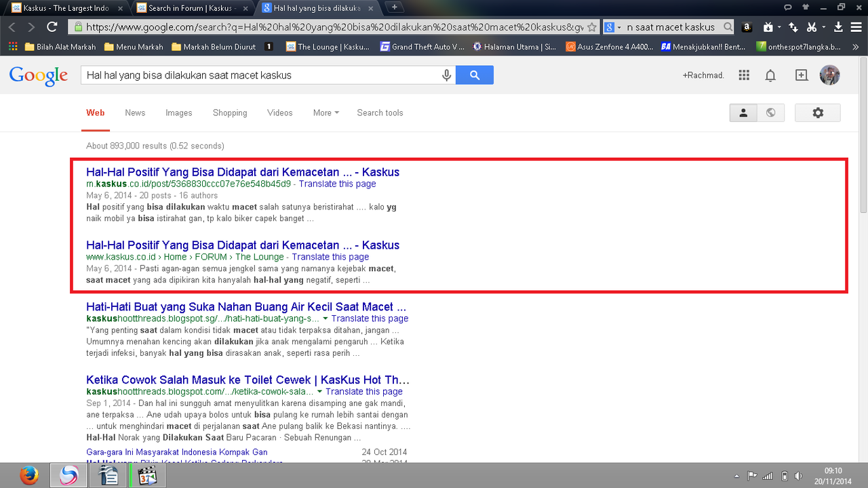Activate voice search microphone icon
Screen dimensions: 868x488
pos(446,75)
